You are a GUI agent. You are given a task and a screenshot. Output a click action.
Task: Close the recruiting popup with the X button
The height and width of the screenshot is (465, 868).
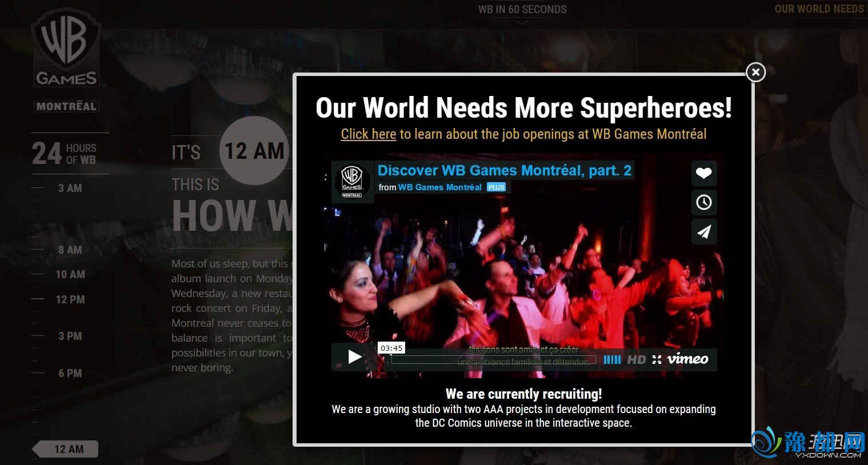pos(755,72)
